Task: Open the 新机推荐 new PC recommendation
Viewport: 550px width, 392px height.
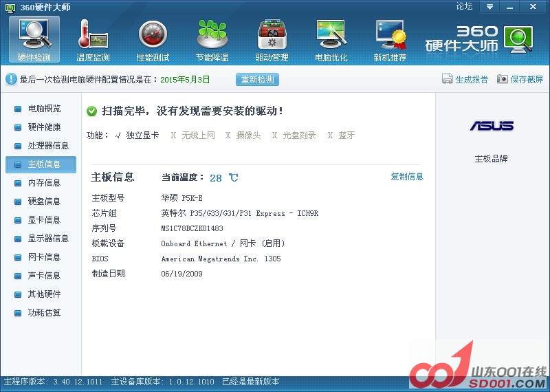Action: click(x=390, y=40)
